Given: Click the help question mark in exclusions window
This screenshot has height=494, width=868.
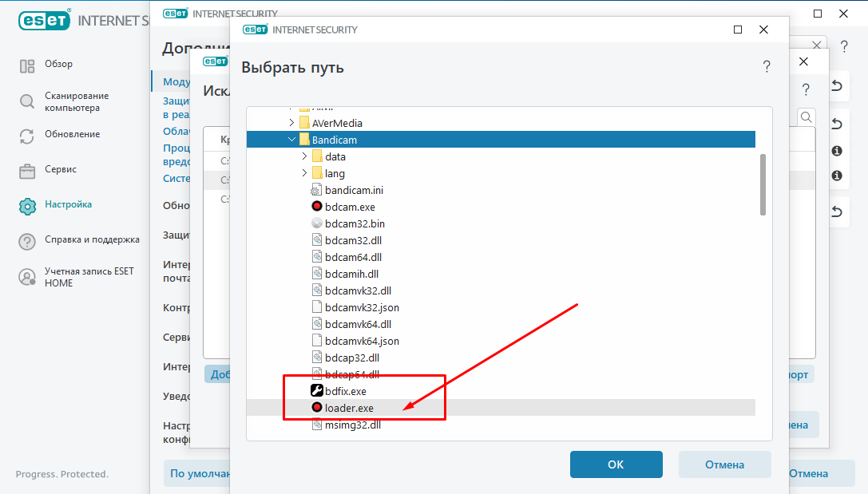Looking at the screenshot, I should (x=806, y=89).
